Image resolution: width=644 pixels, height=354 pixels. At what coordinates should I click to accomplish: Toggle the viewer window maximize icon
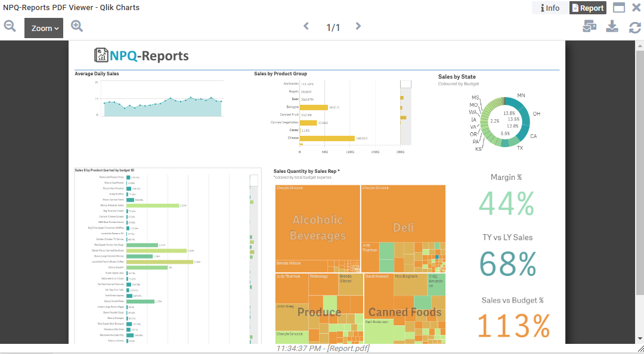coord(619,8)
